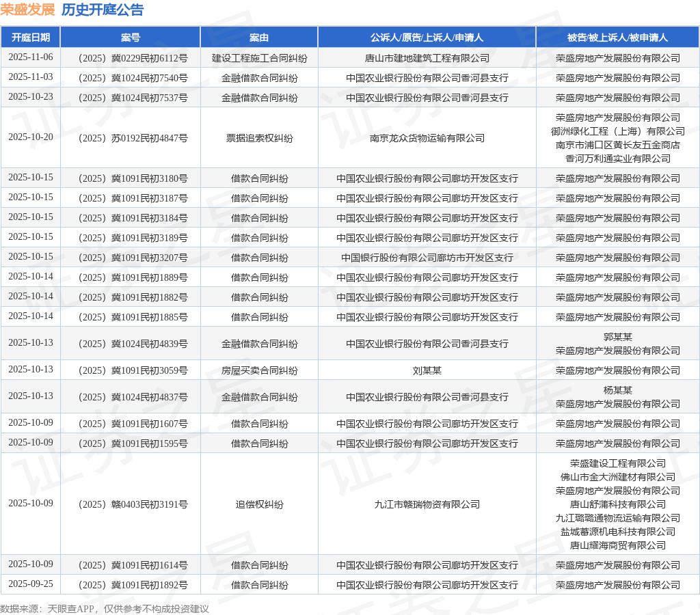Click plaintiff cell in the 1892号 row
This screenshot has height=615, width=700.
click(427, 585)
